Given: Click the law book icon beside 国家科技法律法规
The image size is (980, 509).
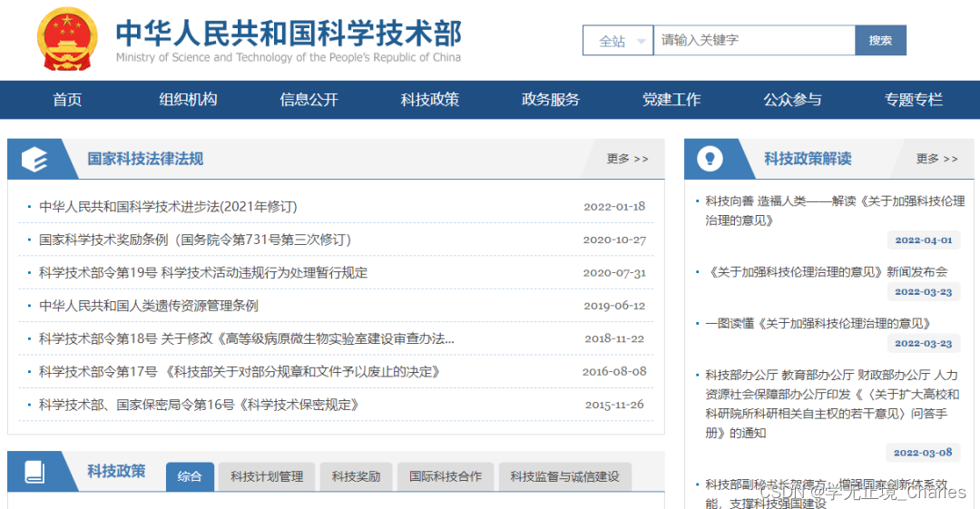Looking at the screenshot, I should point(34,160).
